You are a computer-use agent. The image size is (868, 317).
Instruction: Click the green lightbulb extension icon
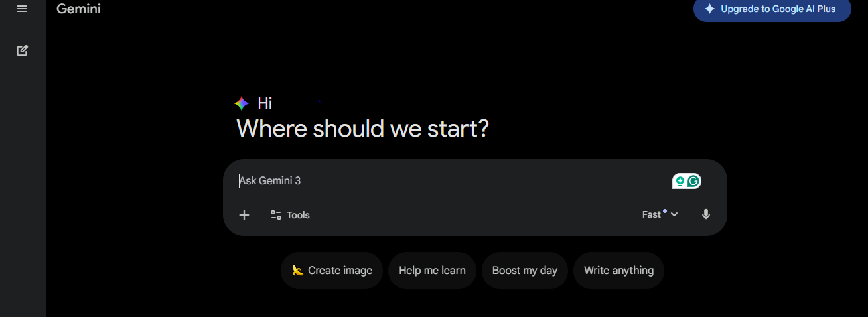[x=680, y=181]
